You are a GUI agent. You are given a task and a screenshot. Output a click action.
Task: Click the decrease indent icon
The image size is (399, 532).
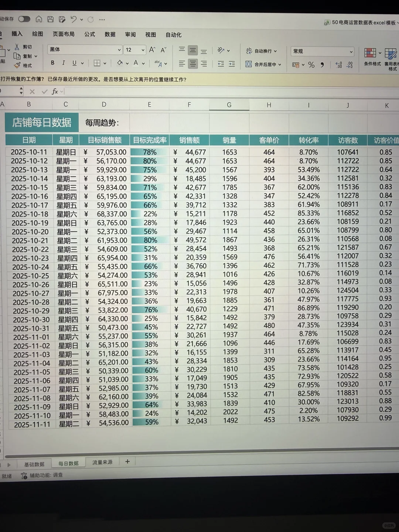tap(221, 64)
